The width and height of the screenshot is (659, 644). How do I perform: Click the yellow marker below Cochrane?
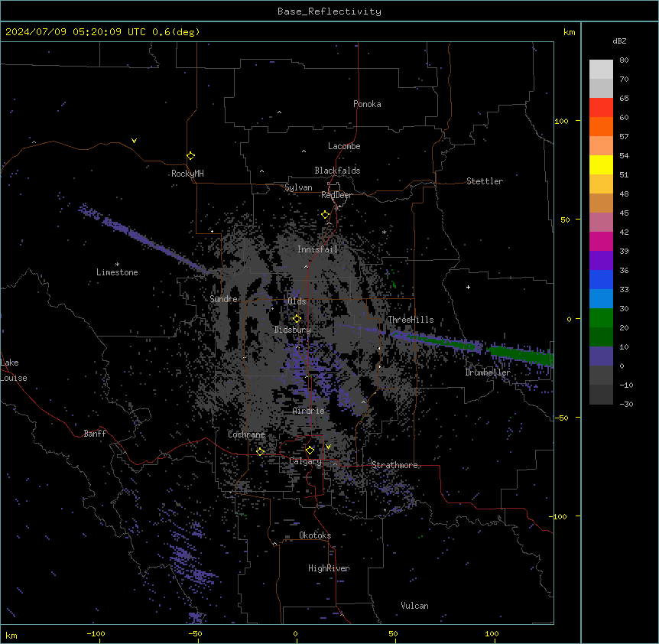pyautogui.click(x=260, y=451)
